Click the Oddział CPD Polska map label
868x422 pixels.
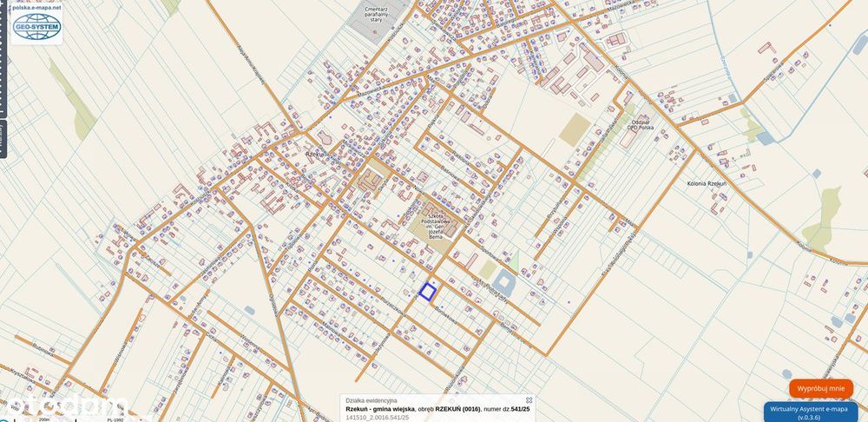tap(640, 124)
